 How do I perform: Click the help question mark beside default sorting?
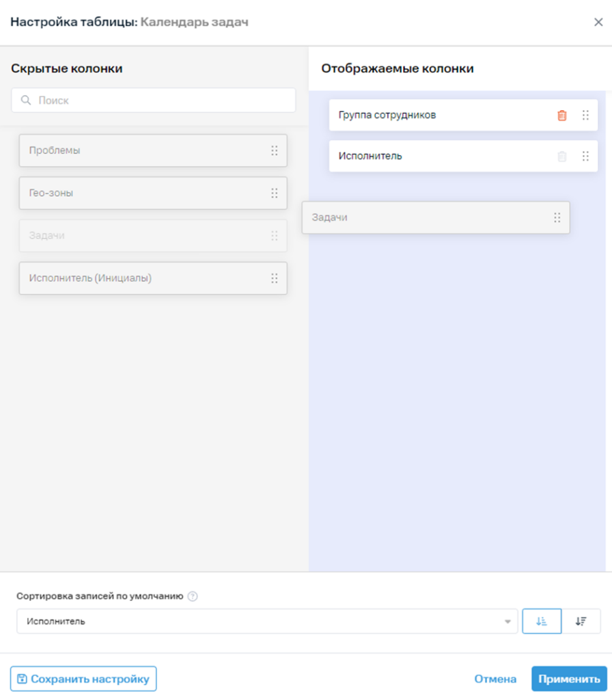tap(193, 596)
